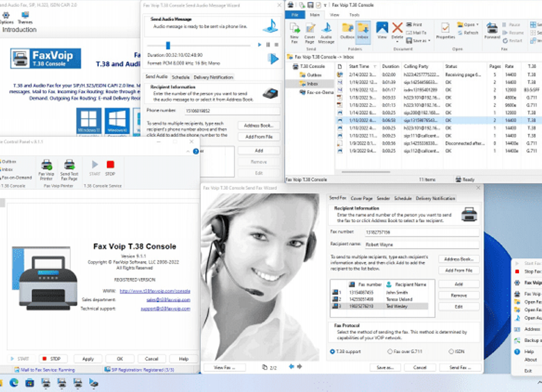Click Properties icon in ribbon
The height and width of the screenshot is (392, 542).
445,31
